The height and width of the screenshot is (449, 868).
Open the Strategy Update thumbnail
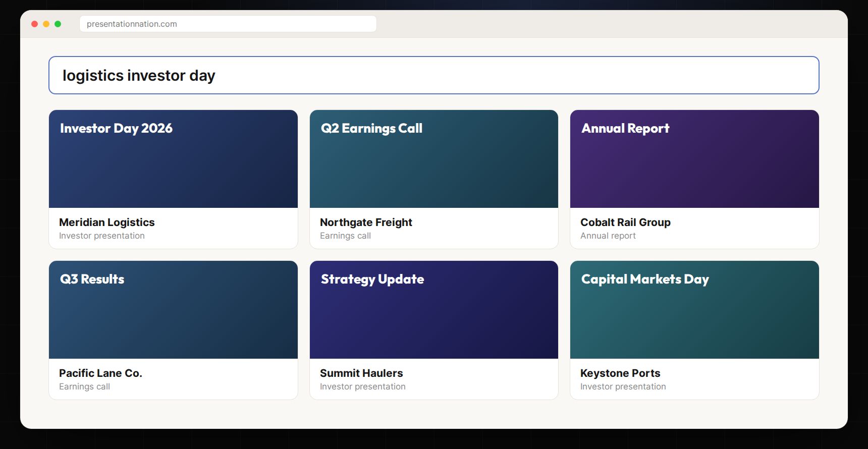pos(434,310)
